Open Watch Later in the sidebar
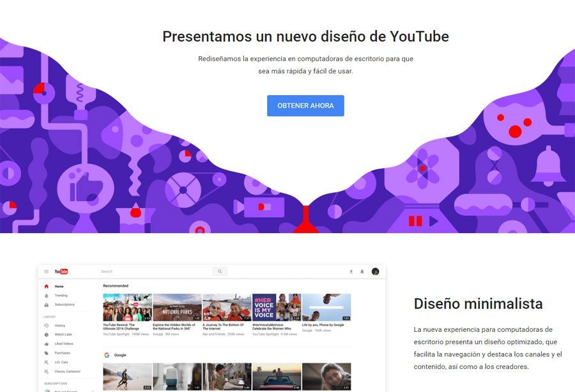 63,335
